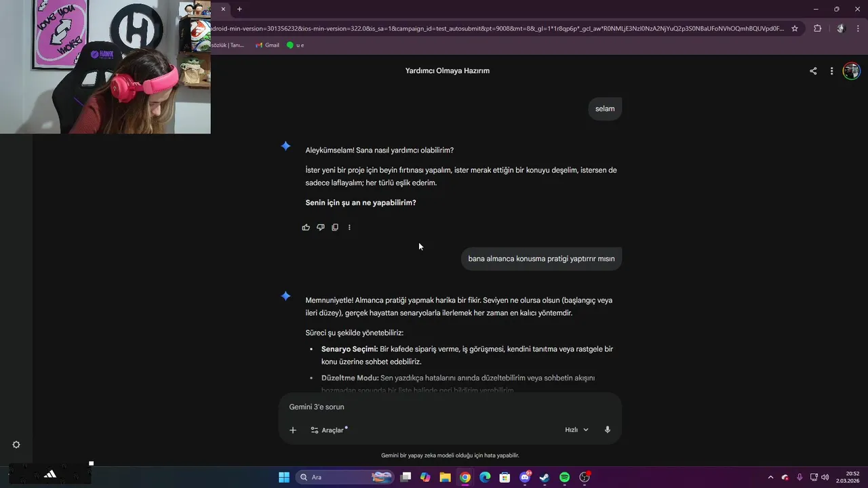The height and width of the screenshot is (488, 868).
Task: Close the current browser tab
Action: (223, 9)
